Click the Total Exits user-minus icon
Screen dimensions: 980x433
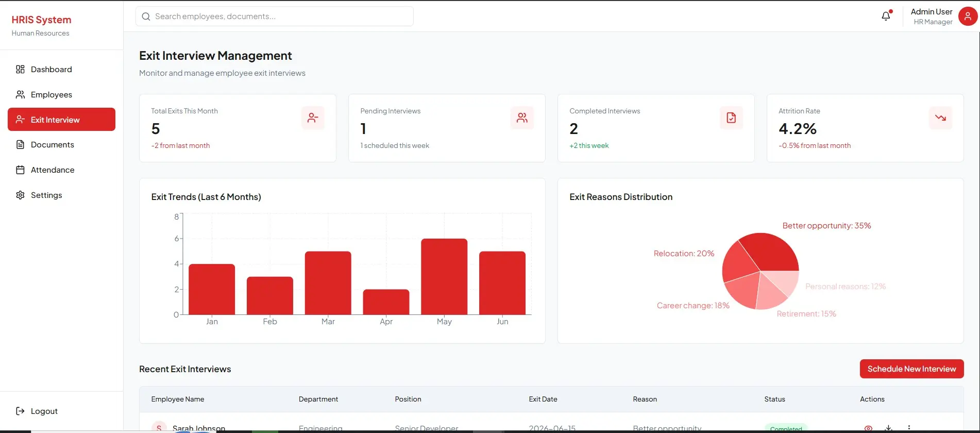tap(313, 118)
